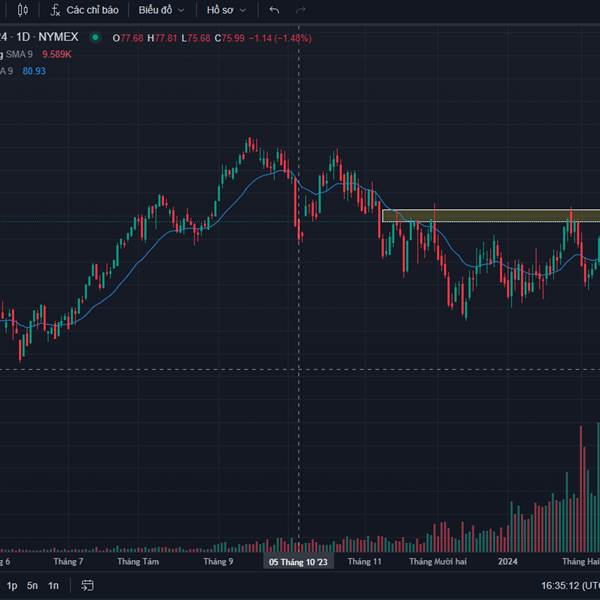The image size is (600, 600).
Task: Expand the Hồ sơ dropdown
Action: 224,10
